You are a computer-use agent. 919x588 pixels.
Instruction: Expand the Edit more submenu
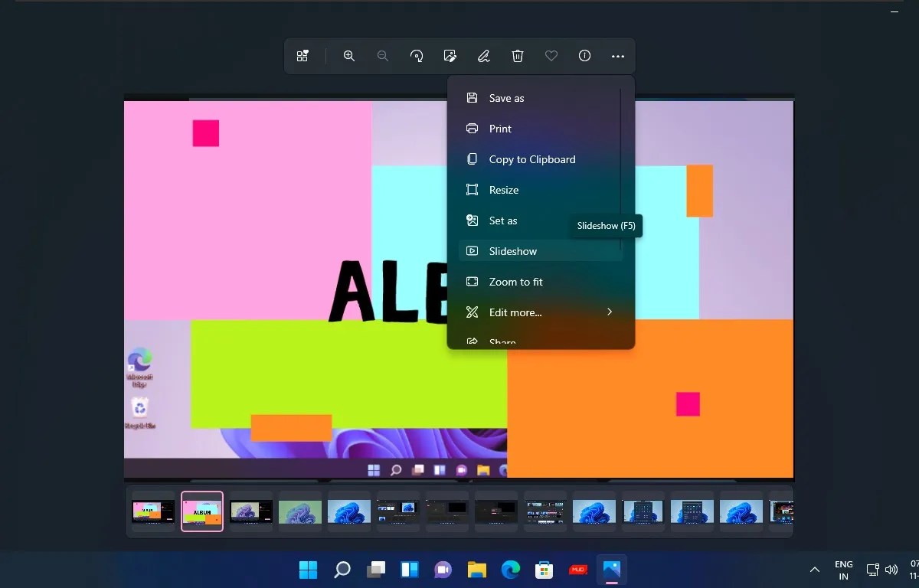(513, 312)
